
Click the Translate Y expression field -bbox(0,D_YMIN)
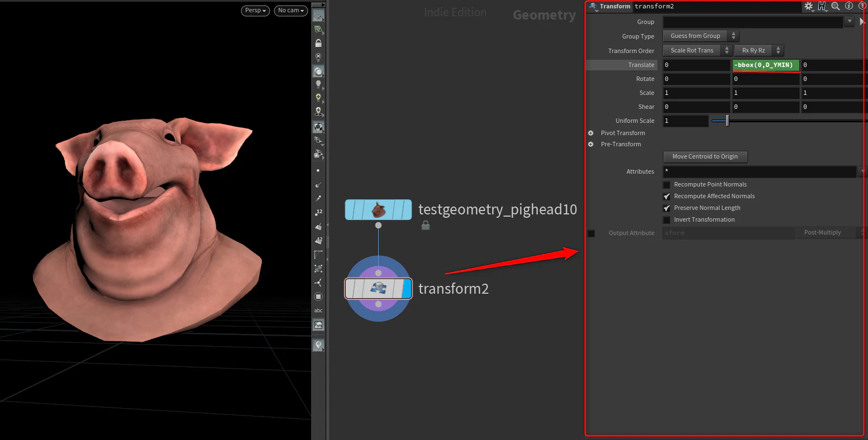coord(766,65)
